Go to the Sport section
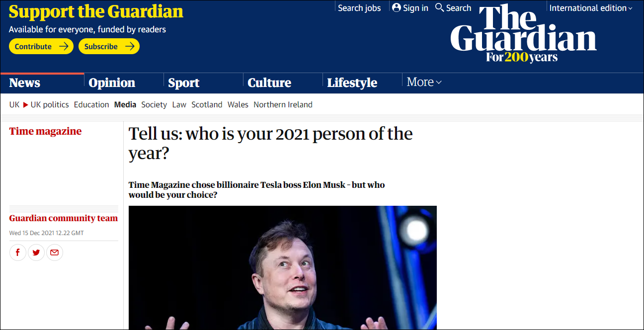Viewport: 644px width, 330px height. (183, 83)
